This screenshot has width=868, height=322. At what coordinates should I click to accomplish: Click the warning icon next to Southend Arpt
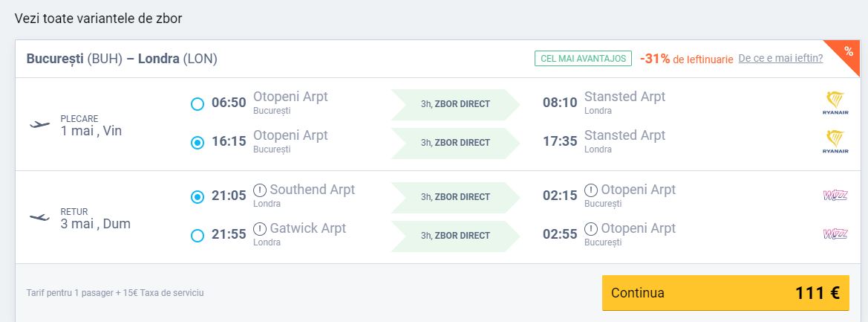260,190
